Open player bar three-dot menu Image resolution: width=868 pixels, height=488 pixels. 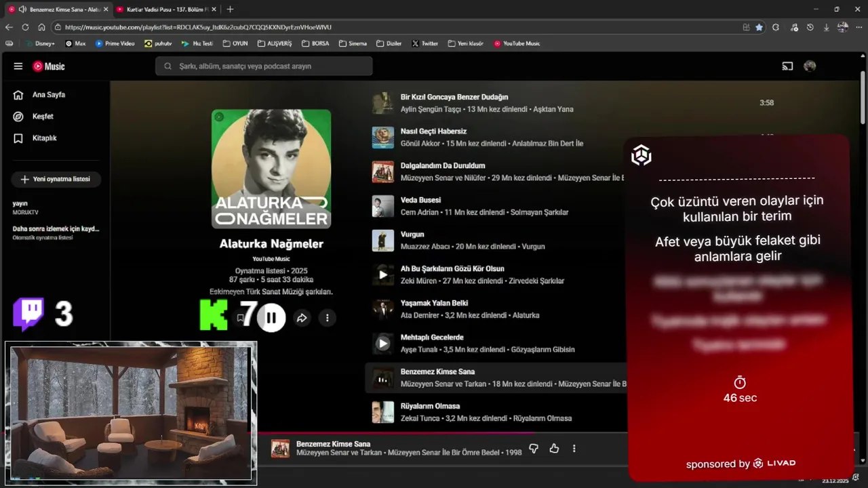coord(574,448)
